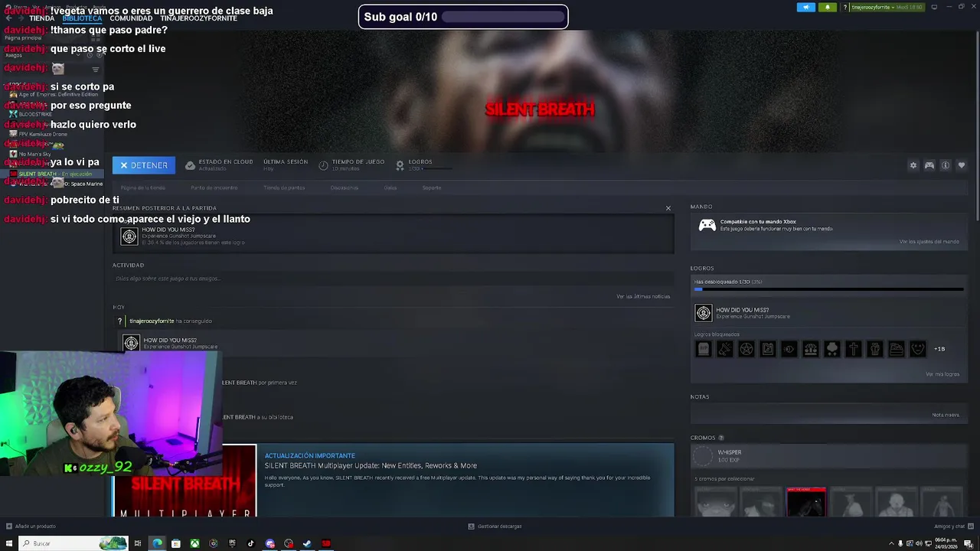Open the BIBLIOTECA tab

tap(82, 18)
